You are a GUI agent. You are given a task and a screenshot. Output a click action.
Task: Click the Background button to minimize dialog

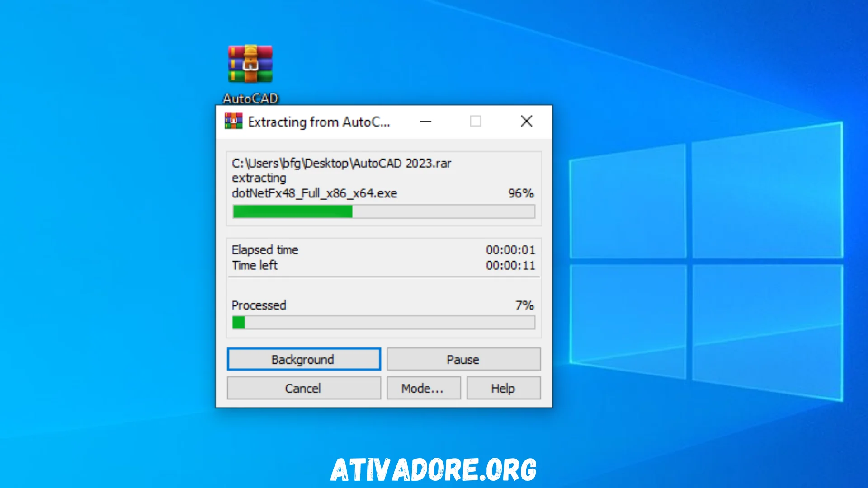point(303,359)
